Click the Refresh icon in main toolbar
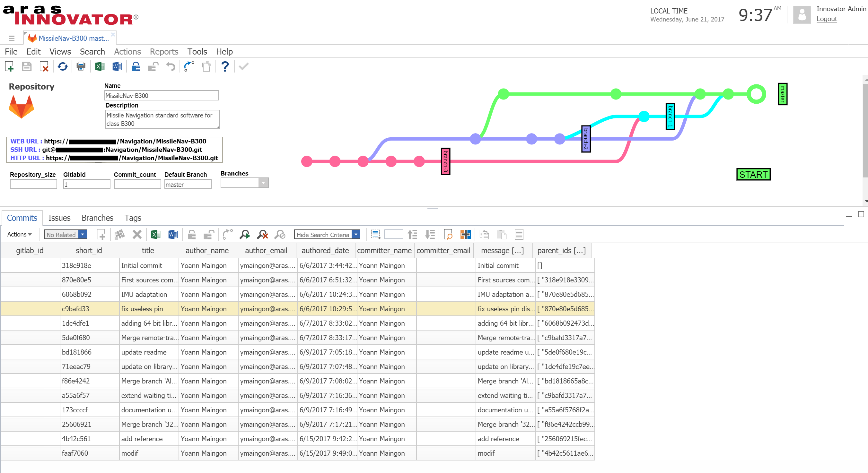 pos(63,67)
